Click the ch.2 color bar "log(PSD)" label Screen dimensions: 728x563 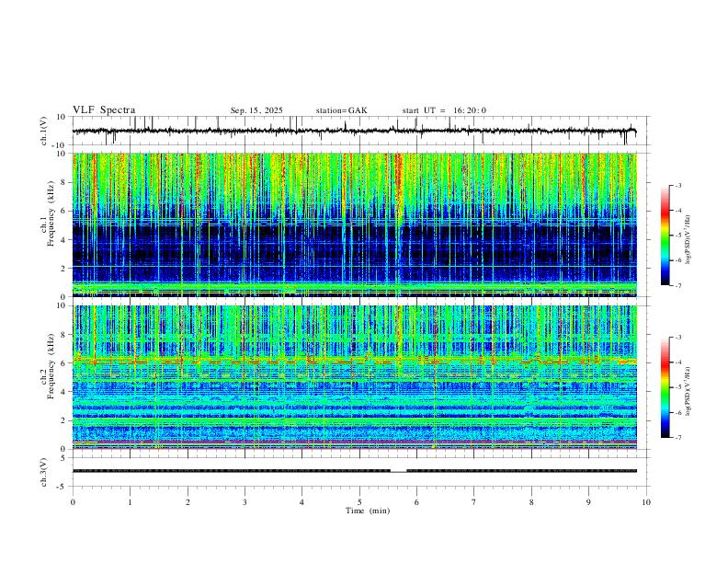688,392
